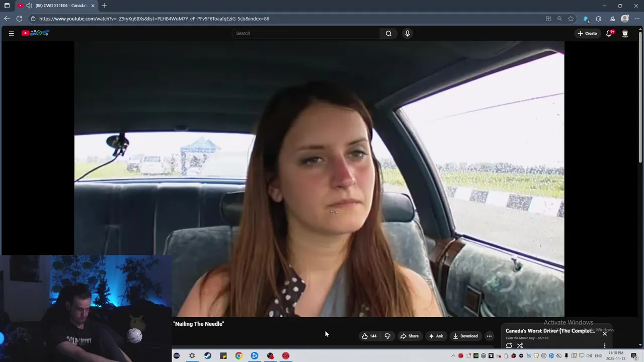Open the YouTube hamburger guide menu
Image resolution: width=644 pixels, height=362 pixels.
tap(11, 33)
